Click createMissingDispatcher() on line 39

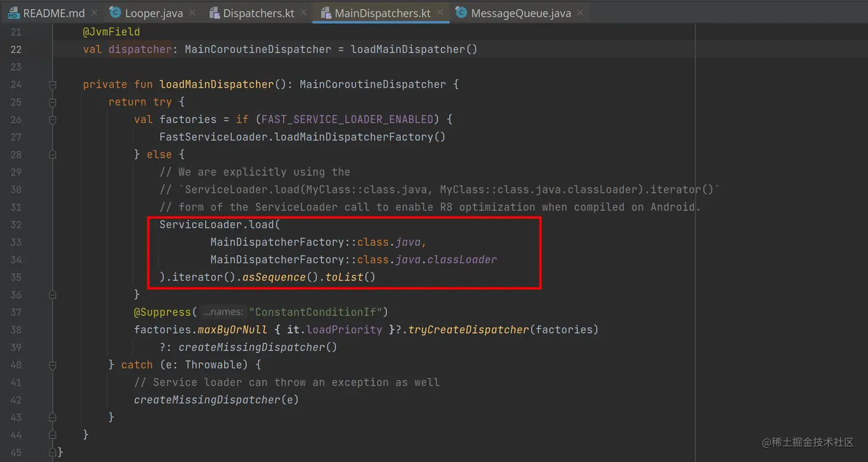(258, 347)
